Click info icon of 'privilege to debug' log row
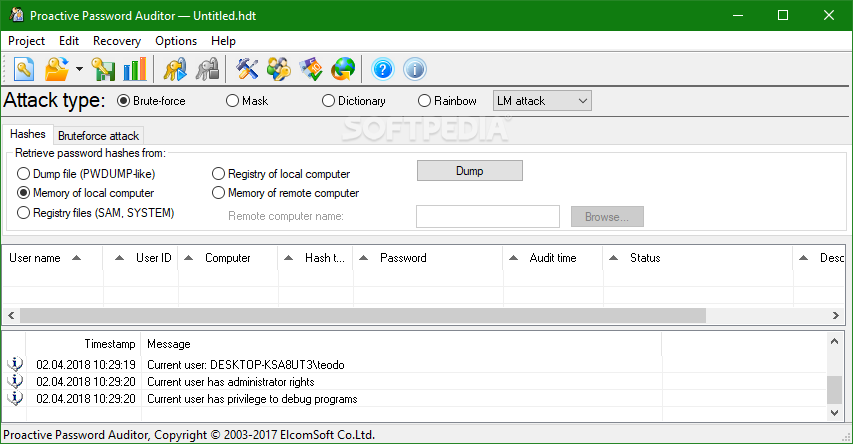The image size is (853, 444). coord(15,398)
